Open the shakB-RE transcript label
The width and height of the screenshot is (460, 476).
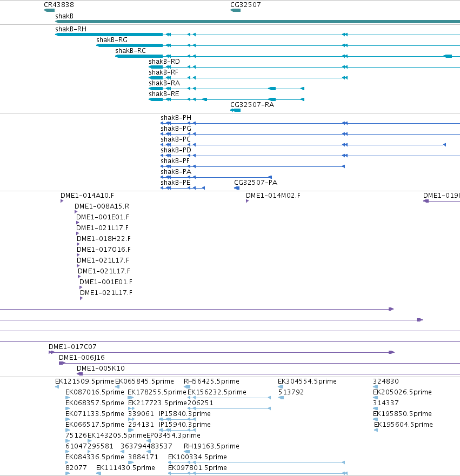coord(164,94)
